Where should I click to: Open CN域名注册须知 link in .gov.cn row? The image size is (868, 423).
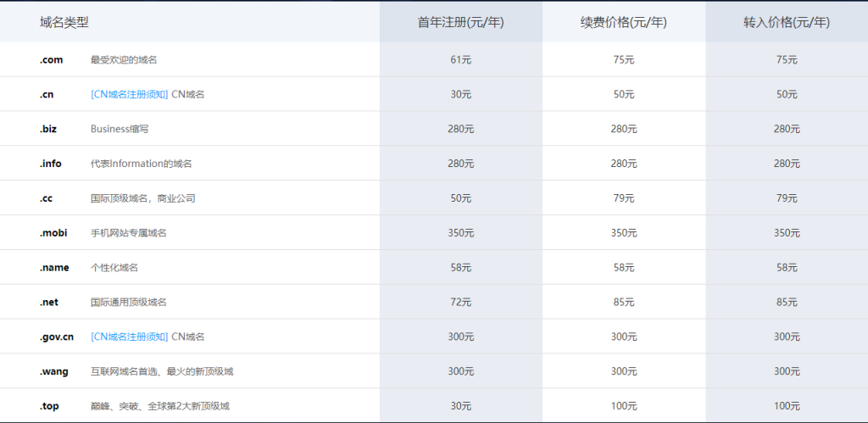pyautogui.click(x=129, y=337)
